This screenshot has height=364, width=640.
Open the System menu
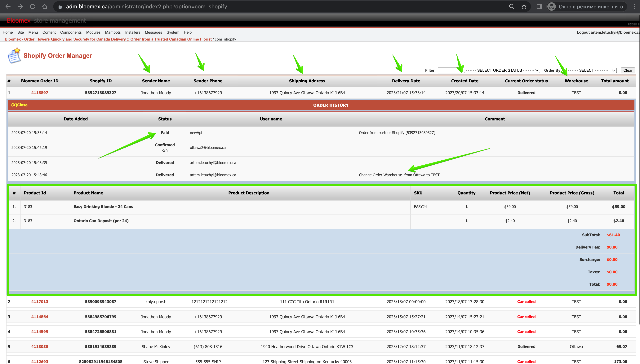click(x=173, y=32)
